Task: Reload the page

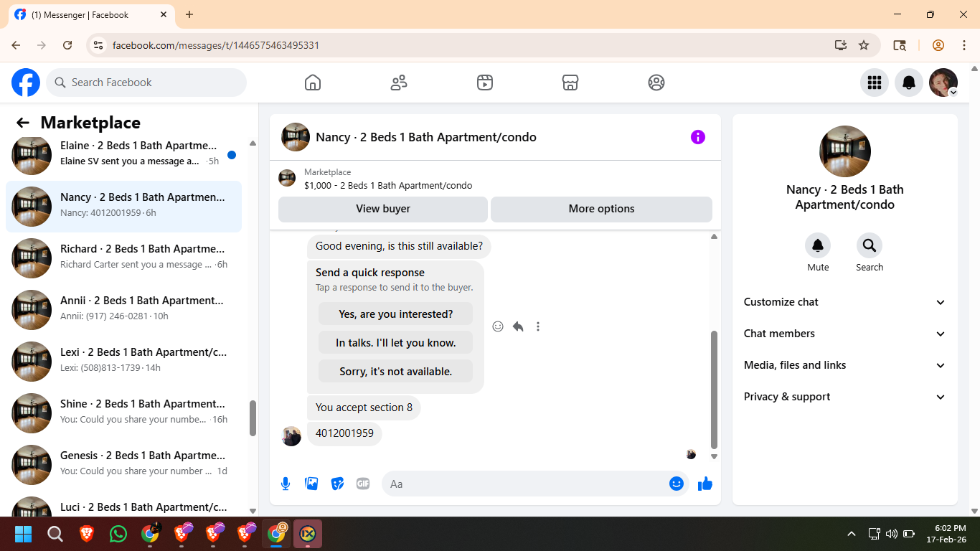Action: (67, 45)
